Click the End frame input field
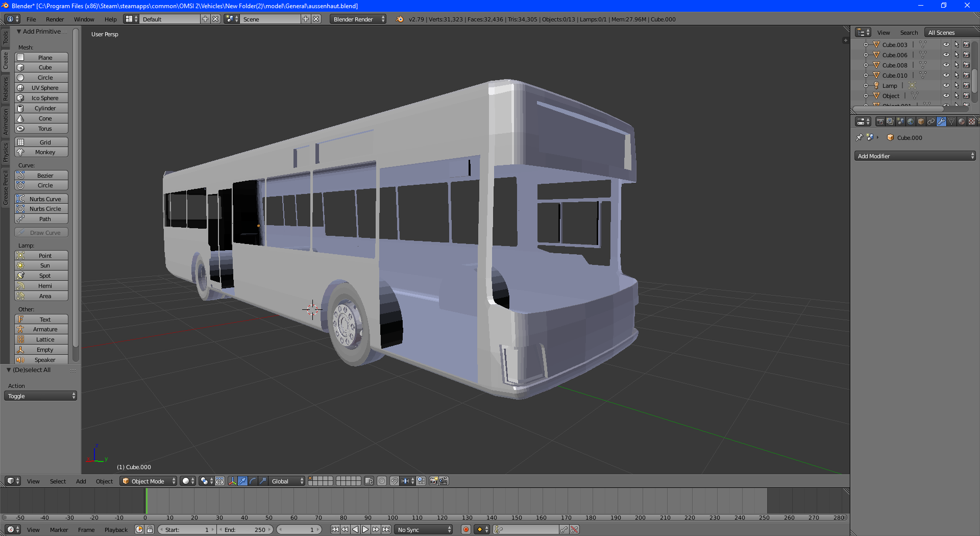 (245, 529)
